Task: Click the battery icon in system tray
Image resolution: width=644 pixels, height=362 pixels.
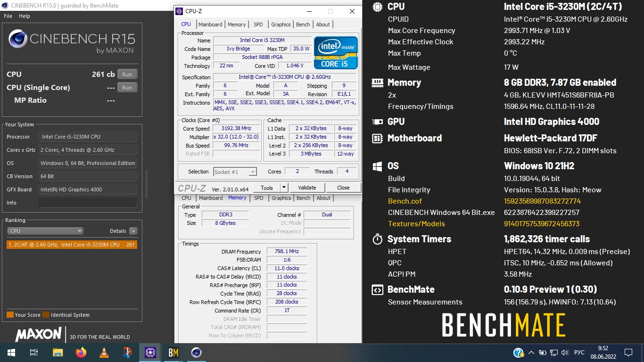Action: pyautogui.click(x=543, y=353)
